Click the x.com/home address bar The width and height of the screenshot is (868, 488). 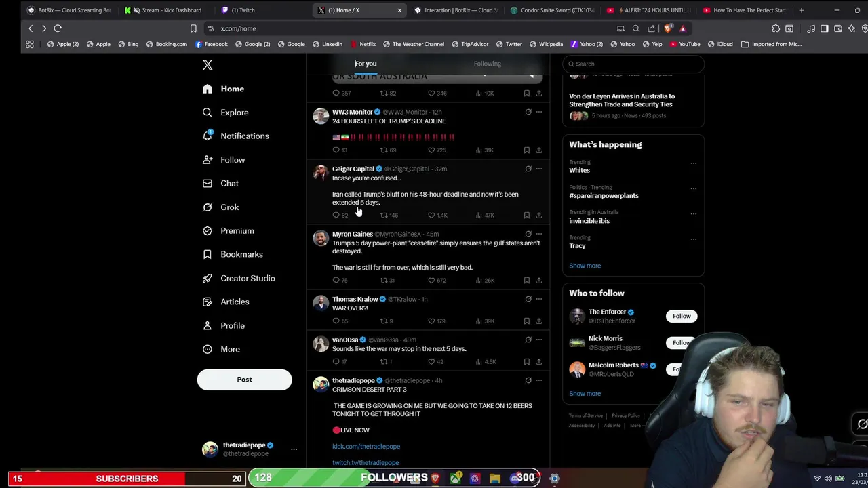(238, 28)
